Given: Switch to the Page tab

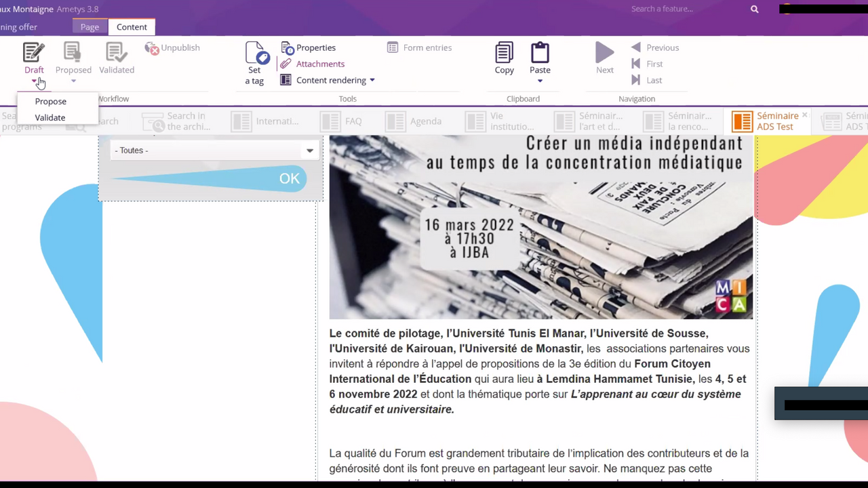Looking at the screenshot, I should (90, 27).
